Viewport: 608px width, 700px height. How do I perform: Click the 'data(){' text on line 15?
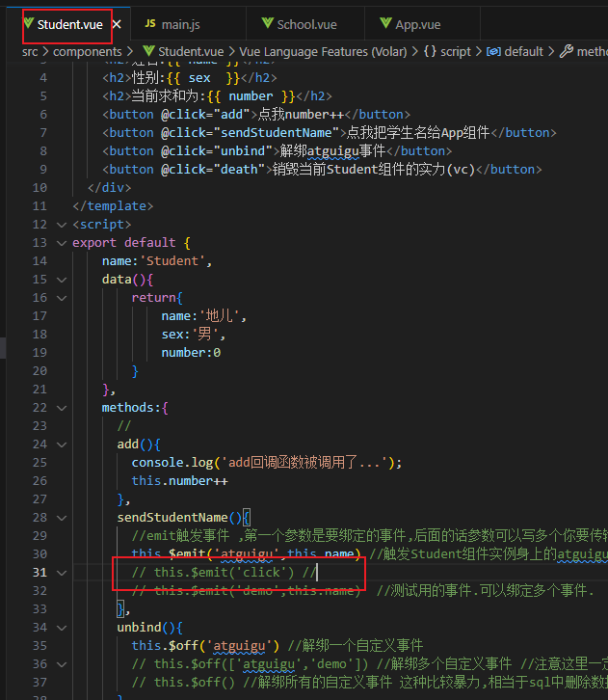pyautogui.click(x=127, y=280)
